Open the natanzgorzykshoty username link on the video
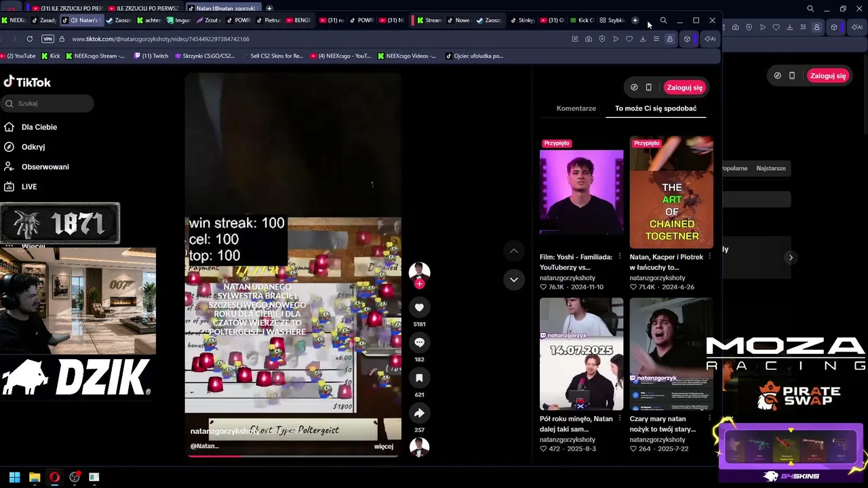 [x=224, y=431]
